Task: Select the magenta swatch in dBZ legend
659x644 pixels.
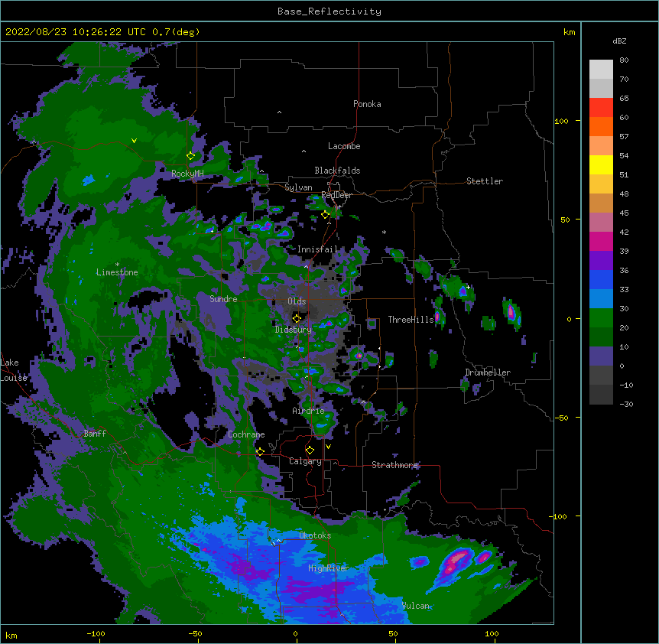Action: [x=601, y=241]
